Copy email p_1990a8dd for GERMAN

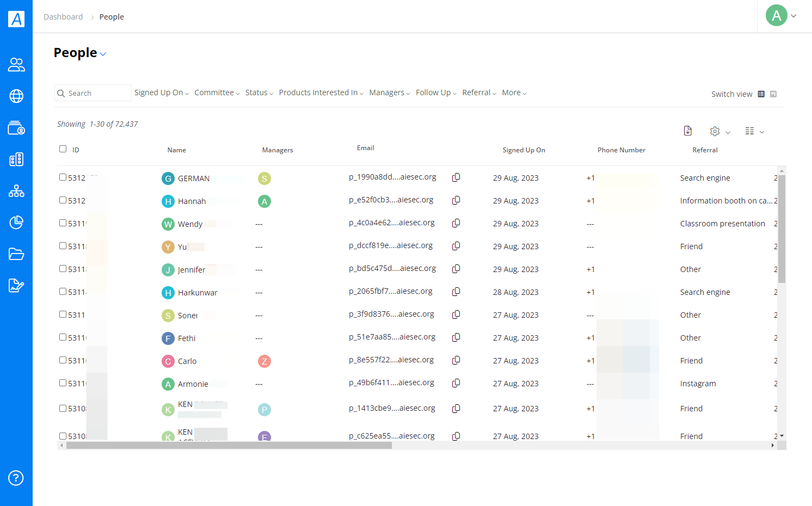pyautogui.click(x=456, y=177)
